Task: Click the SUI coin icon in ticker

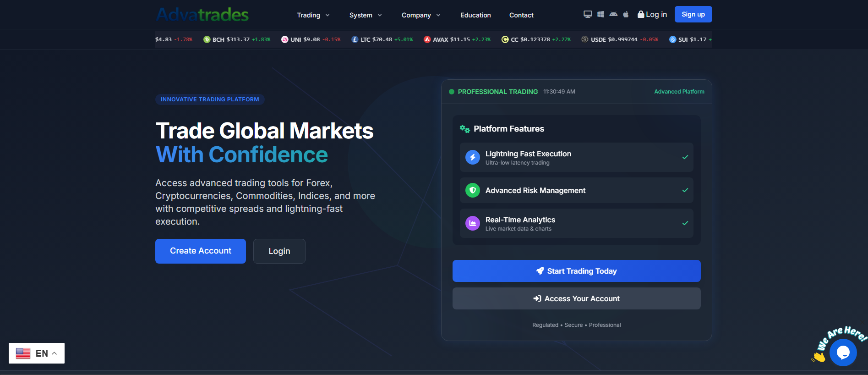Action: (673, 39)
